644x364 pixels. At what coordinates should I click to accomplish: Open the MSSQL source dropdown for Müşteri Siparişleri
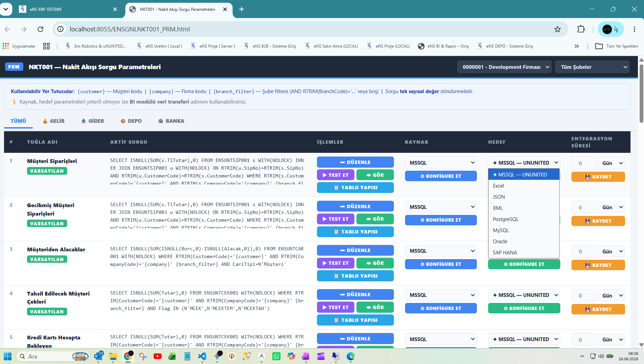click(441, 163)
